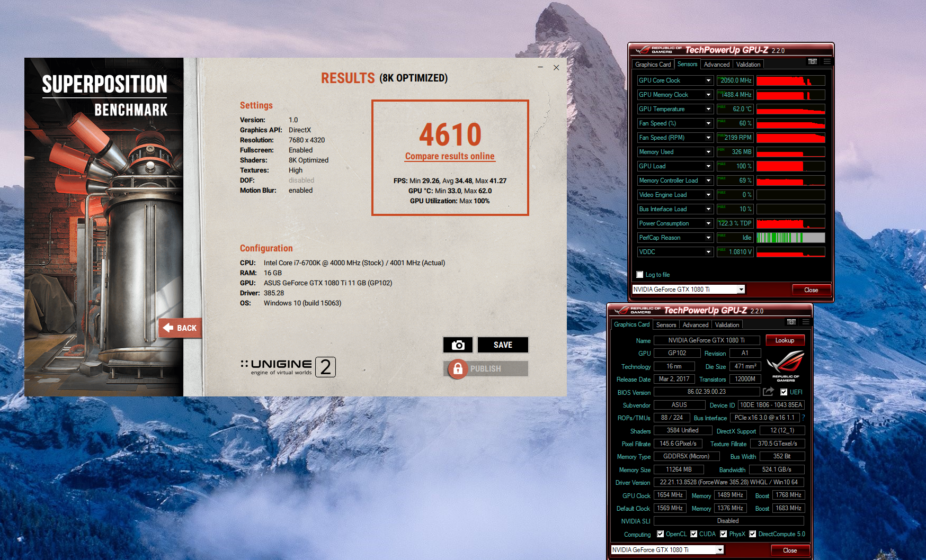Viewport: 926px width, 560px height.
Task: Click the GPU Core Clock red graph
Action: [x=790, y=80]
